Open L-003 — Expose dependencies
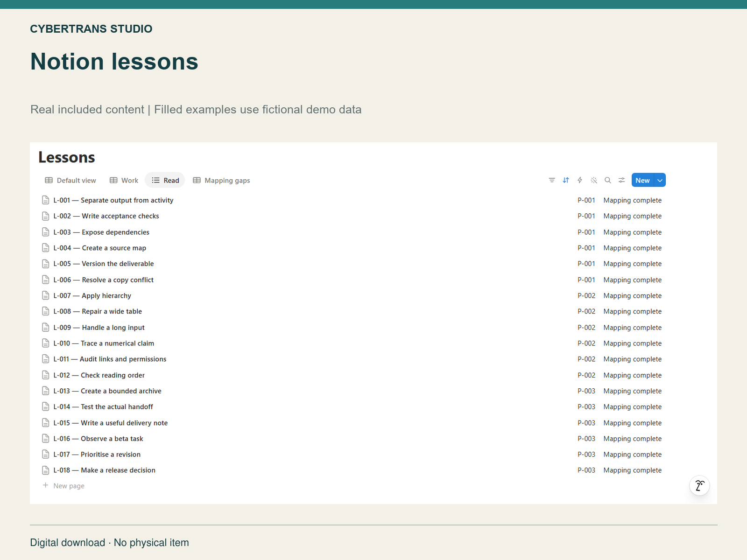Image resolution: width=747 pixels, height=560 pixels. click(101, 232)
